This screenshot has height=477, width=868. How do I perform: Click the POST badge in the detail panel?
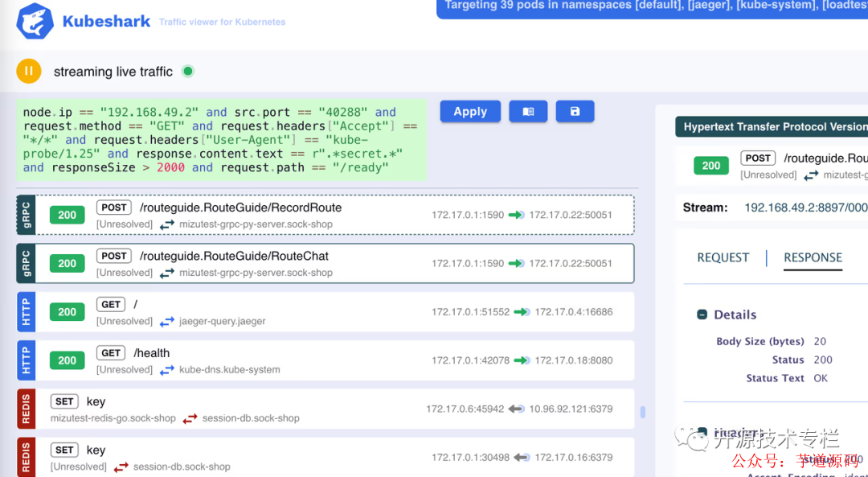pyautogui.click(x=758, y=158)
